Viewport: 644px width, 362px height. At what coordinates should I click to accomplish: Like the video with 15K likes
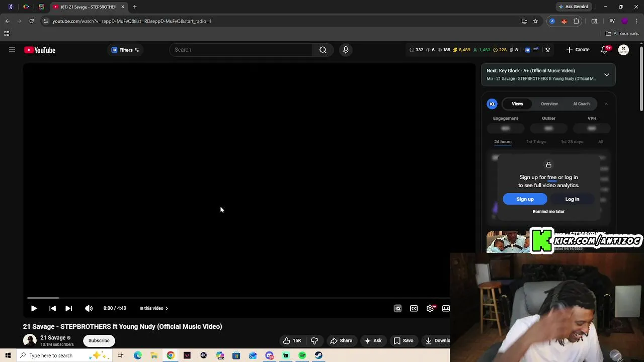click(x=292, y=341)
